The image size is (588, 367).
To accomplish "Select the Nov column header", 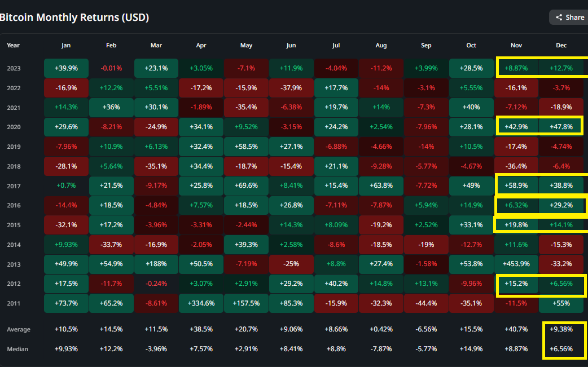I will click(516, 45).
